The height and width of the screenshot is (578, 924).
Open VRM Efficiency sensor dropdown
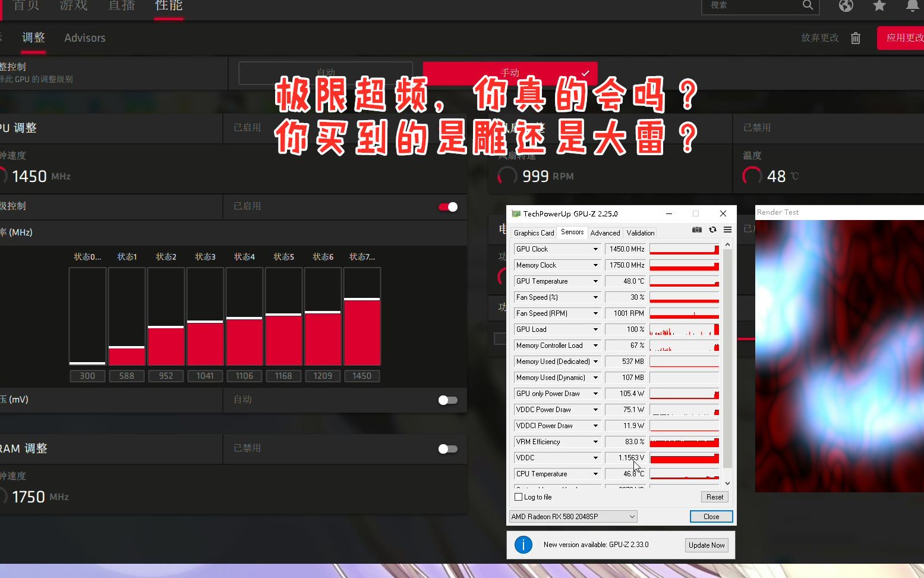(x=595, y=442)
